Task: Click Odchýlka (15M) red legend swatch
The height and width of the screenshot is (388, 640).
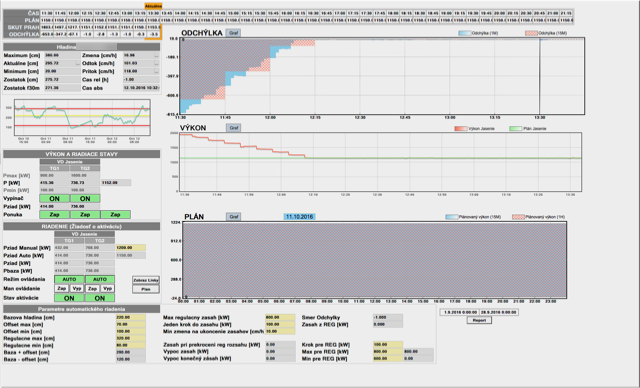Action: (531, 33)
